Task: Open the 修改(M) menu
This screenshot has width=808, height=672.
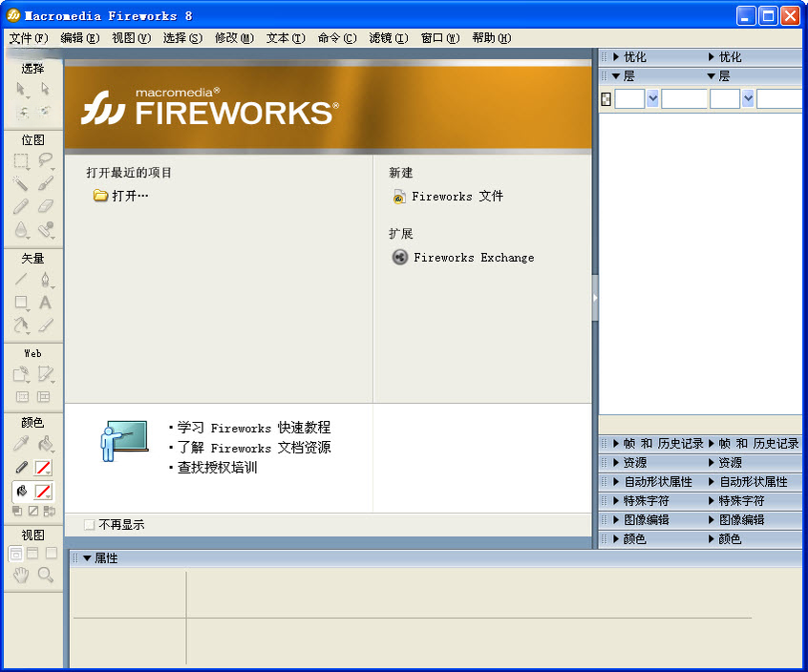Action: (x=234, y=38)
